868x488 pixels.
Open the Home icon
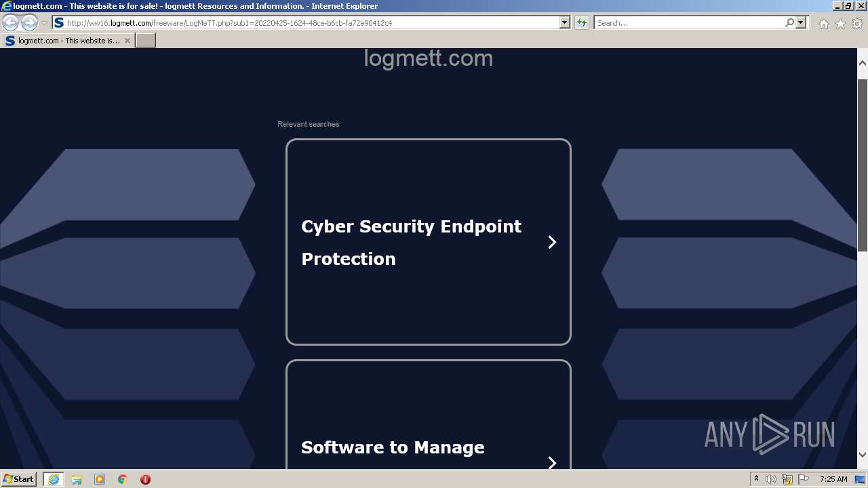[x=823, y=24]
